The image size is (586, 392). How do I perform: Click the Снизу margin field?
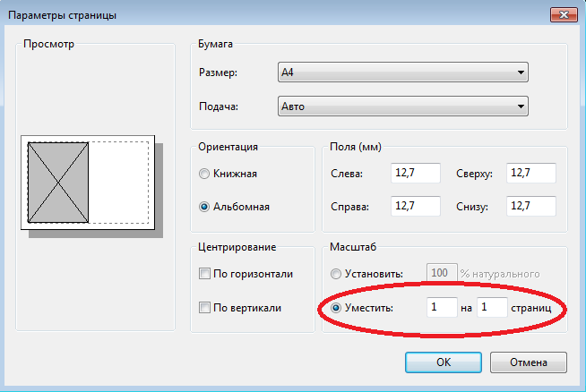(x=530, y=207)
